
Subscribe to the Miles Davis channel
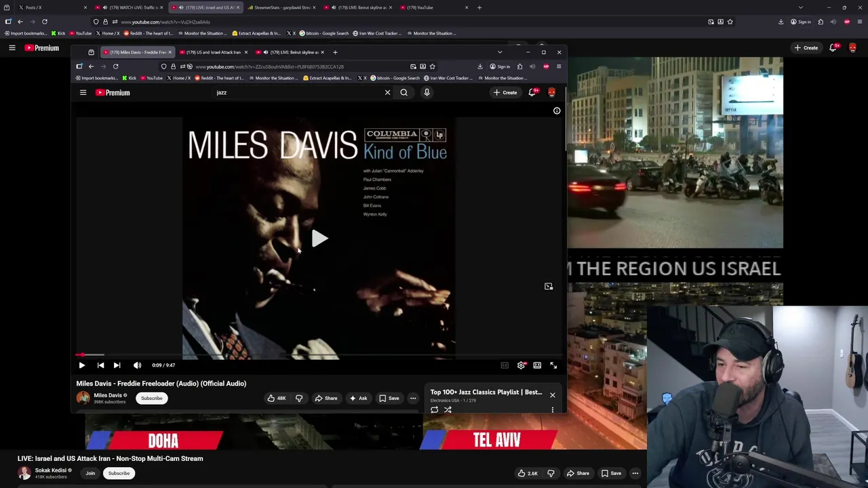(152, 399)
